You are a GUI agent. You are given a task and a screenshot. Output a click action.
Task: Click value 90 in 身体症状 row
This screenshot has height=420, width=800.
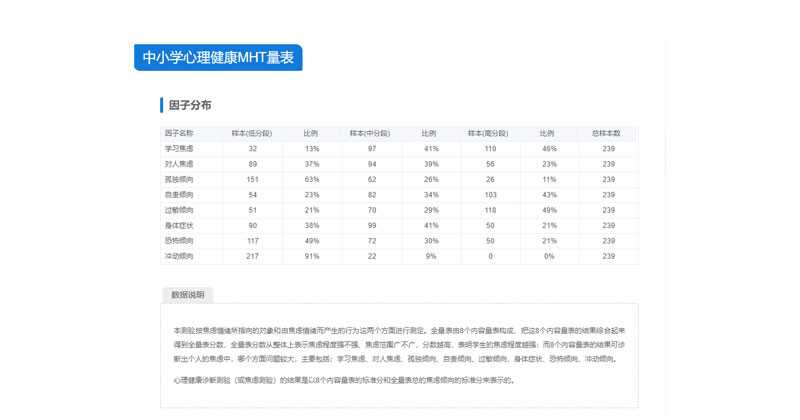253,225
